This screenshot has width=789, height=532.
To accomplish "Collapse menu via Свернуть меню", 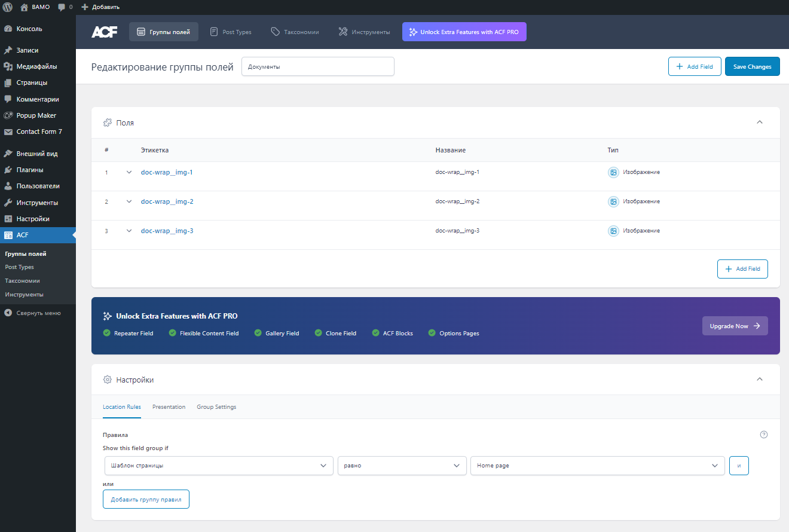I will [x=38, y=313].
